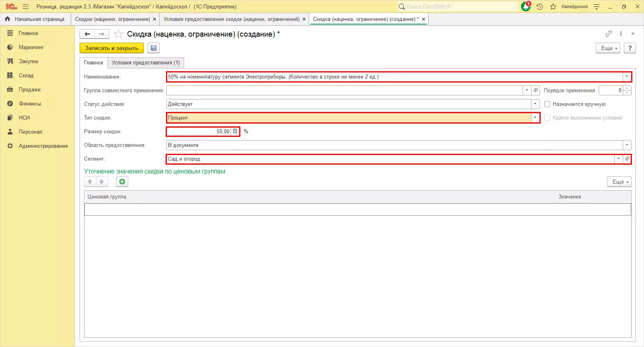The height and width of the screenshot is (347, 644).
Task: Select the Главное form tab
Action: (94, 62)
